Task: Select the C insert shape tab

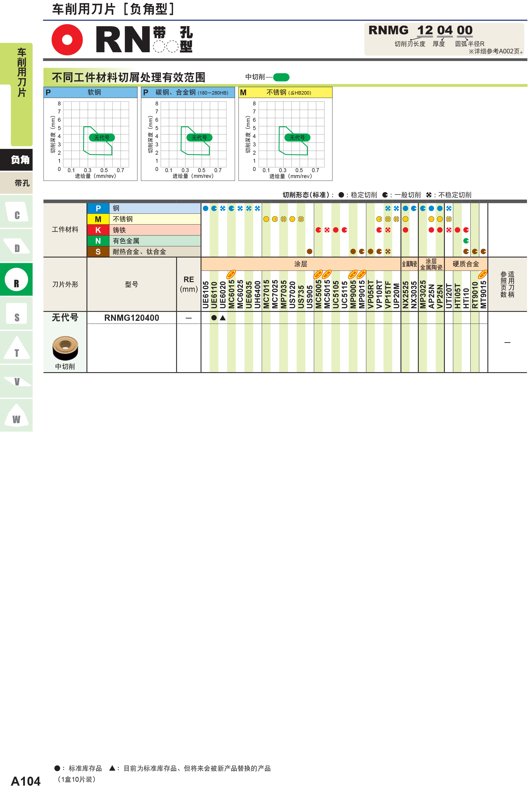Action: click(x=16, y=211)
